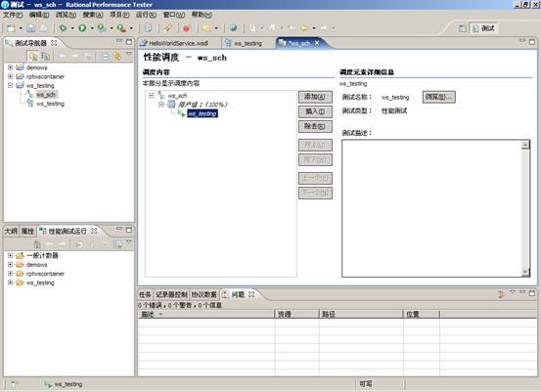
Task: Maximize the 问题 view panel
Action: coord(532,293)
